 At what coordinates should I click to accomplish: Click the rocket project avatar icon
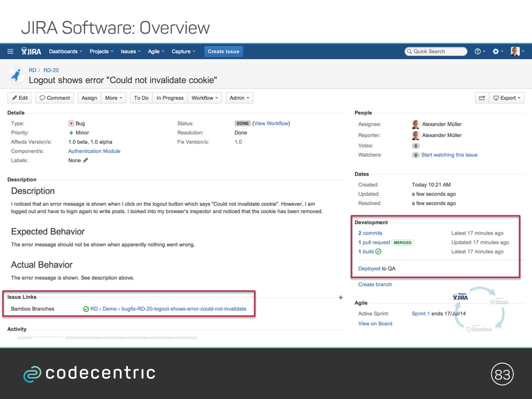point(16,75)
